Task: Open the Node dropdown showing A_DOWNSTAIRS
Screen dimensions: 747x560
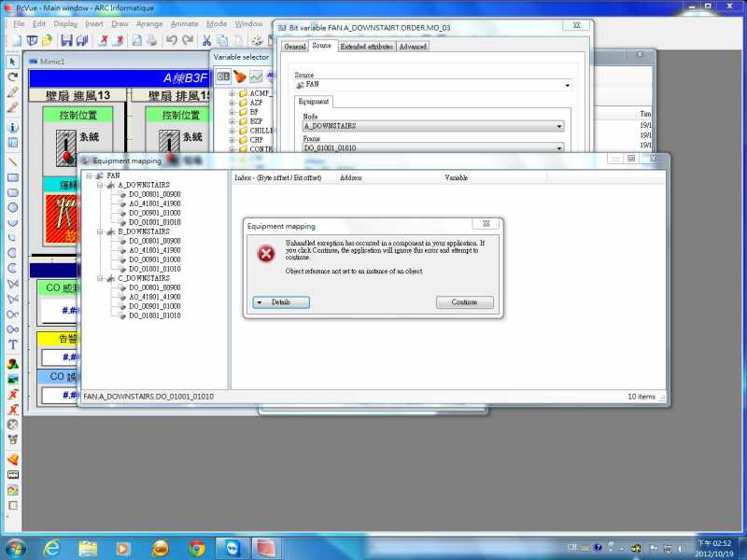Action: pyautogui.click(x=433, y=126)
